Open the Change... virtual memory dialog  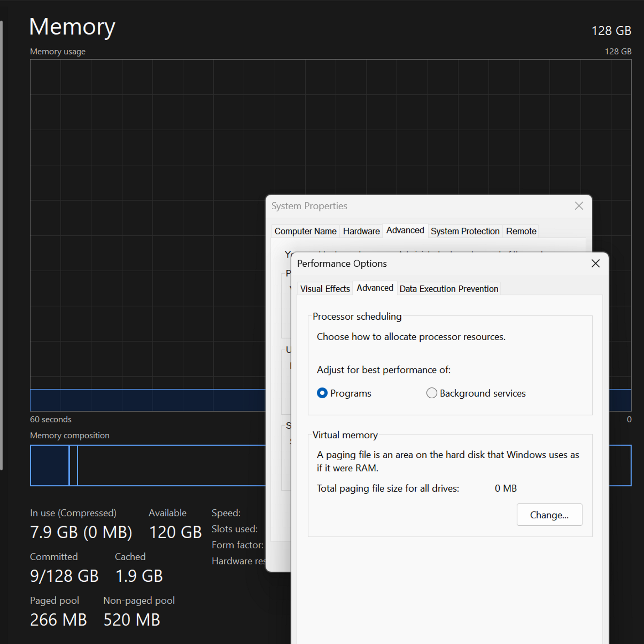(x=549, y=515)
